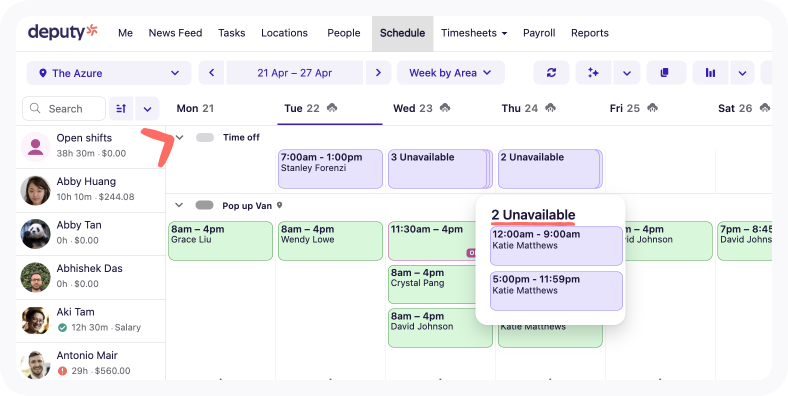Click the Time off color pill
788x396 pixels.
[205, 137]
